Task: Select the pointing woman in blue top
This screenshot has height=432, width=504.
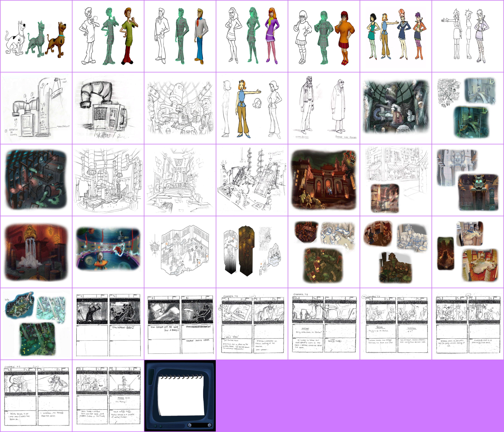Action: tap(252, 108)
